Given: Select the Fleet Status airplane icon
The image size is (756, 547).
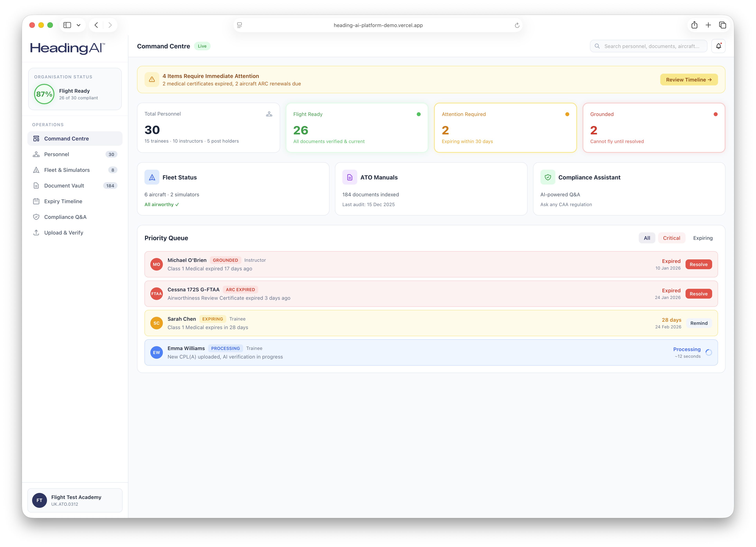Looking at the screenshot, I should (152, 177).
